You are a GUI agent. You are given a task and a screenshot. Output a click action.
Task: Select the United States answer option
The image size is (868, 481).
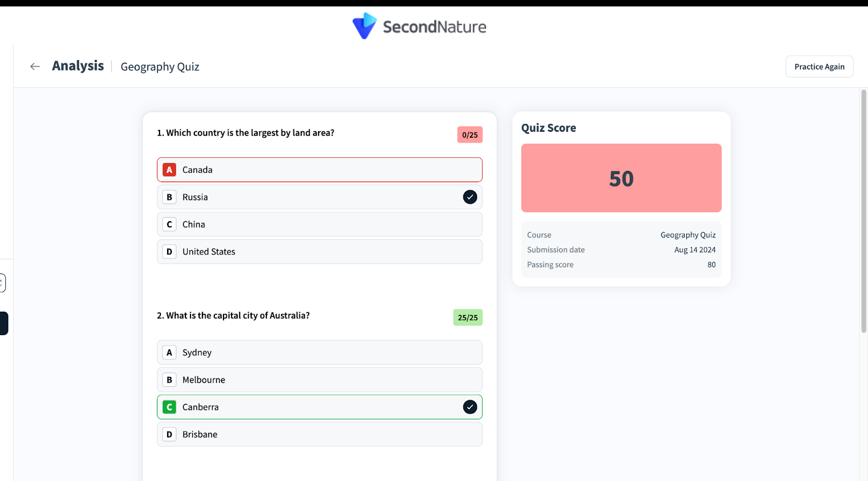pos(319,252)
